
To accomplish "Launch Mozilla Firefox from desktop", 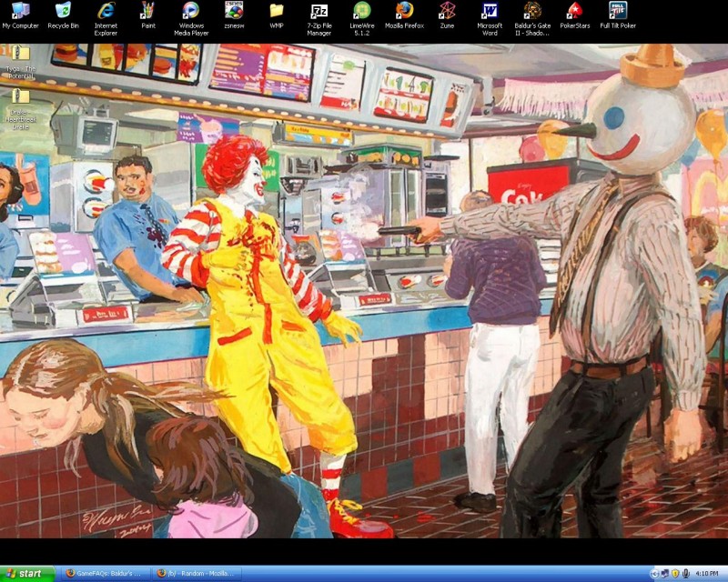I will click(x=404, y=15).
